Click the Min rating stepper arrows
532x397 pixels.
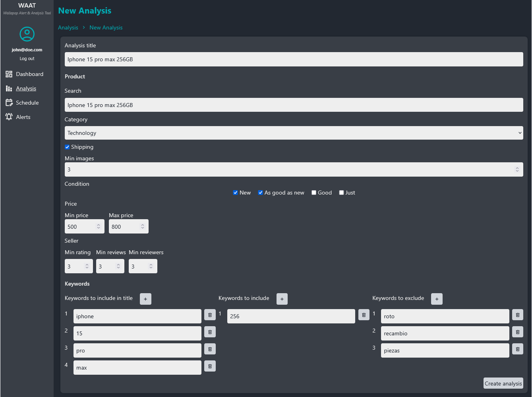[87, 266]
